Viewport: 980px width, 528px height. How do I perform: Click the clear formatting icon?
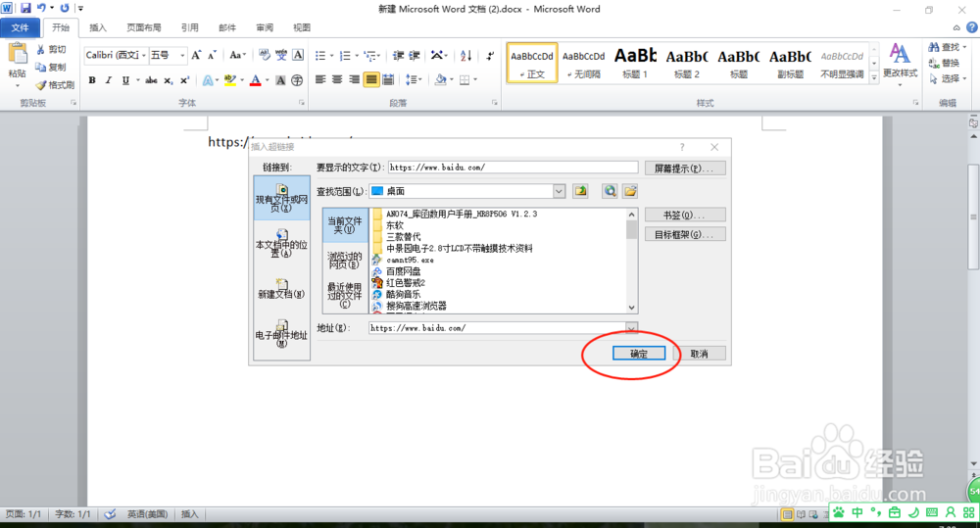point(265,55)
